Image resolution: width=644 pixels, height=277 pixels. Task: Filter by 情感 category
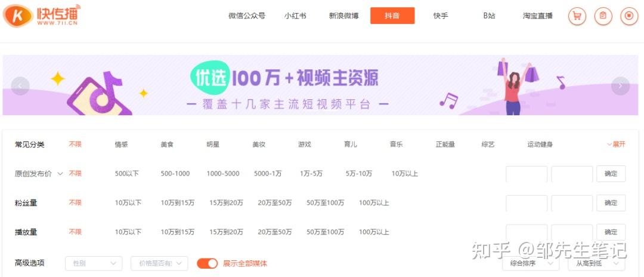[x=121, y=144]
